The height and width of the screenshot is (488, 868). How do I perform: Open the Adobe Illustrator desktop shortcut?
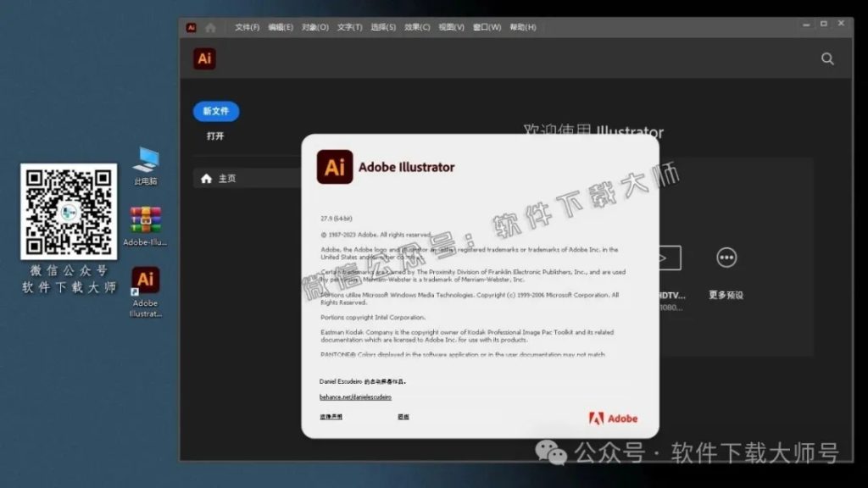145,280
